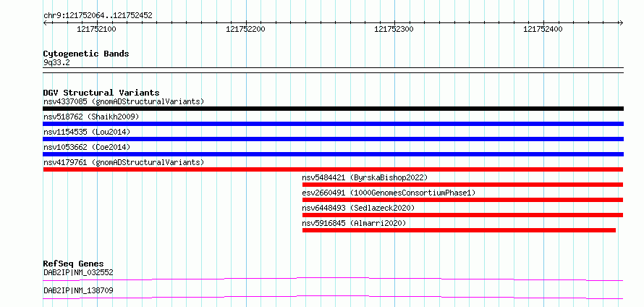
Task: Select the red bar under nsv5916845
Action: [459, 230]
